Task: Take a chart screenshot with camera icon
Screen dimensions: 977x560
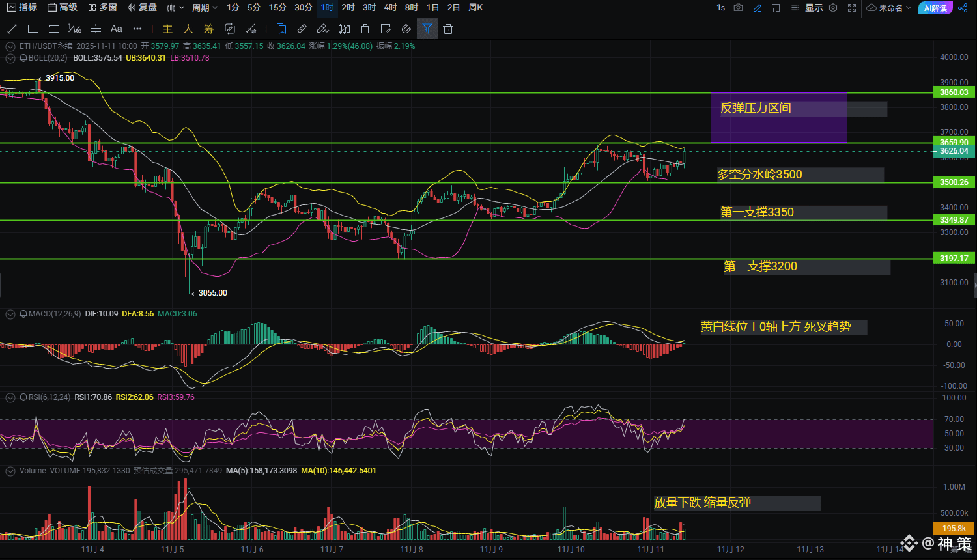Action: point(738,8)
